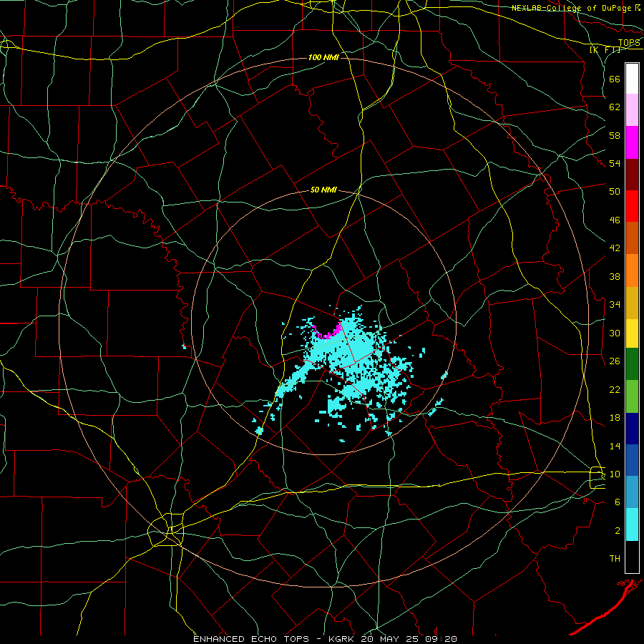Click the NEXLAB-College of DuPage credit text
Screen dimensions: 644x644
tap(571, 8)
